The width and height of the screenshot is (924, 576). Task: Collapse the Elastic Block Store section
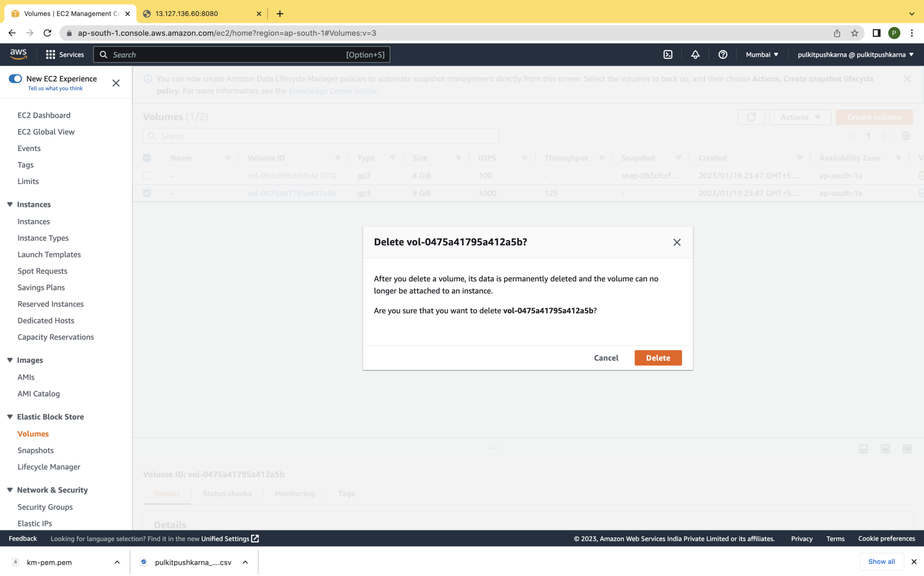(x=10, y=417)
